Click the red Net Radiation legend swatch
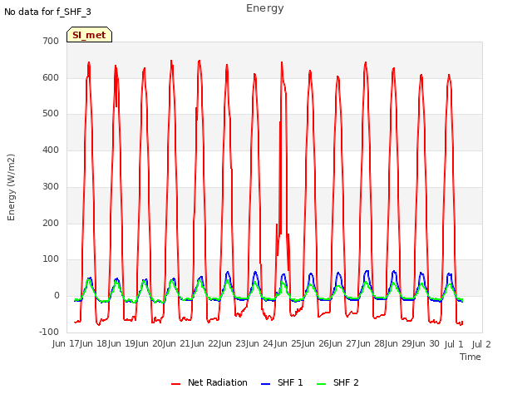 tap(175, 384)
